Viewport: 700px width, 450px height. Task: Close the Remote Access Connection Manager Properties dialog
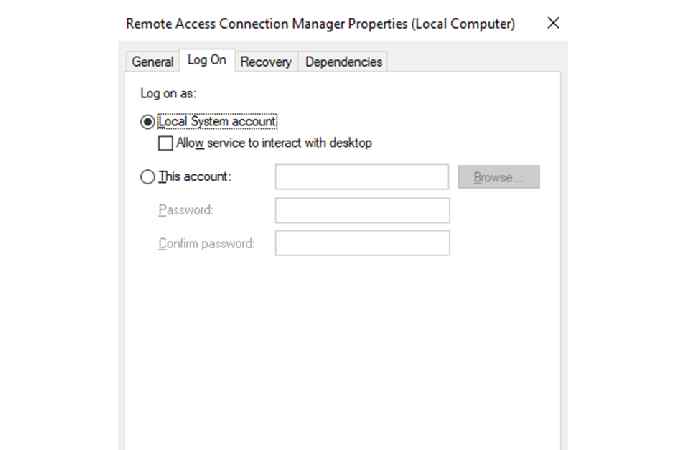[x=553, y=23]
